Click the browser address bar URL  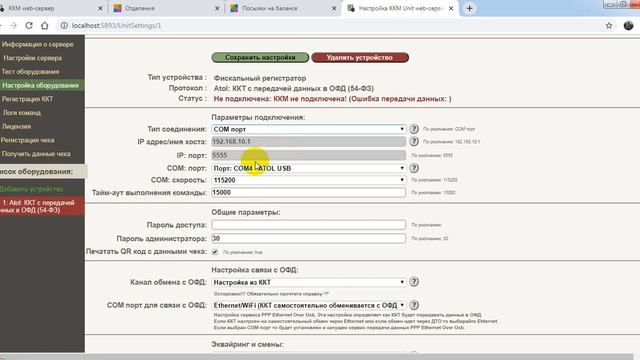pyautogui.click(x=116, y=26)
